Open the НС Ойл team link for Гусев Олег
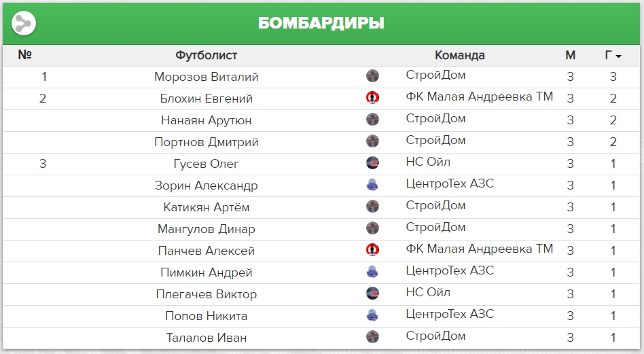The image size is (644, 354). (428, 162)
